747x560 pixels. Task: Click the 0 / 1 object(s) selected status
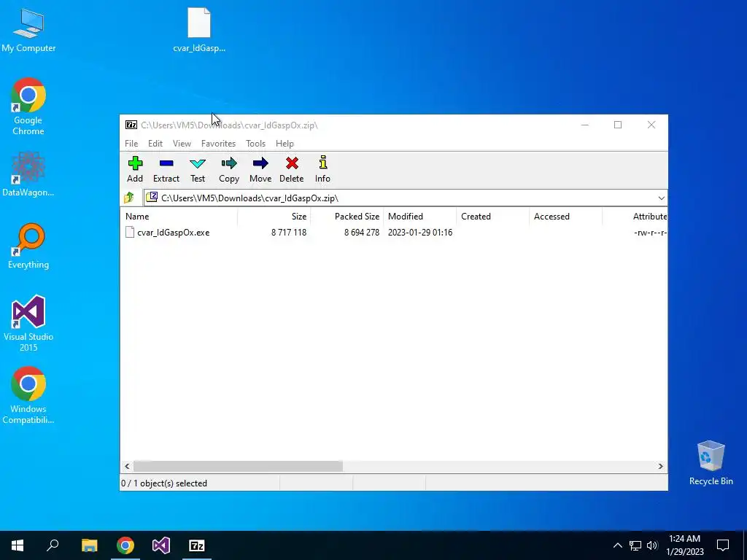pyautogui.click(x=164, y=483)
